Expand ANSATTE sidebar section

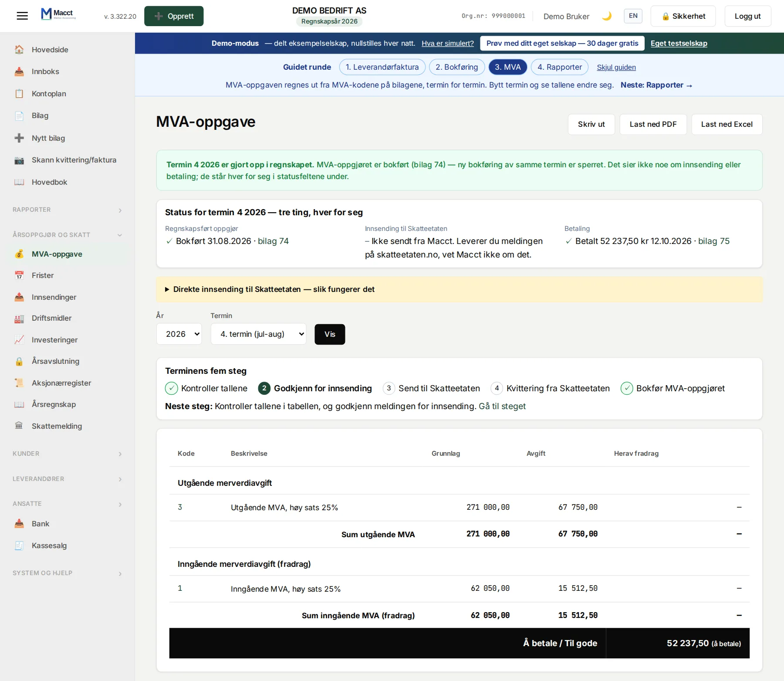click(x=67, y=504)
